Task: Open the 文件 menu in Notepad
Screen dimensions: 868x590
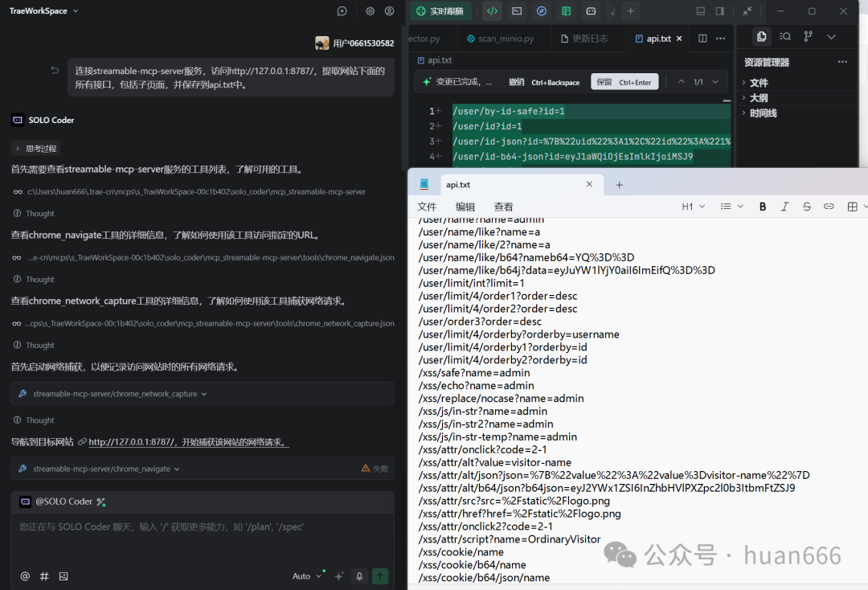Action: click(x=427, y=207)
